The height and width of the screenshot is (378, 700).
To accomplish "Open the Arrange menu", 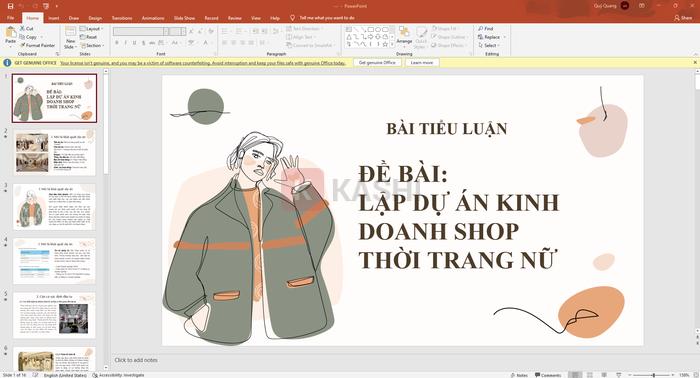I will point(404,36).
